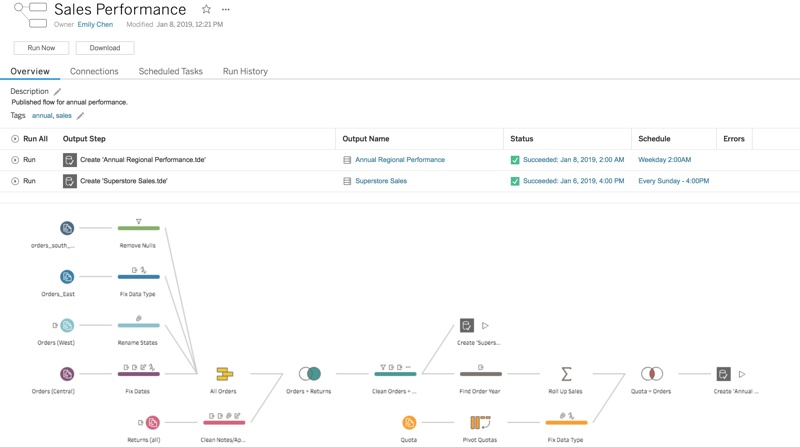Run the Superstore Sales output step

point(23,181)
